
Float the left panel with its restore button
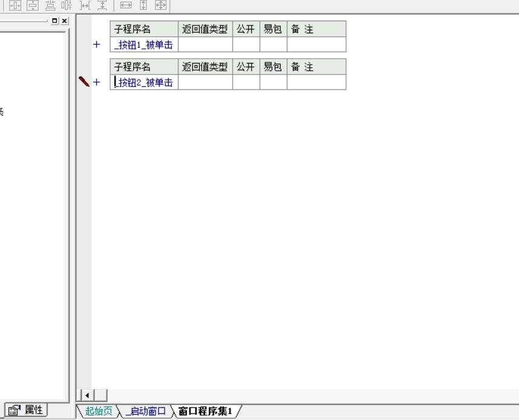click(x=56, y=21)
